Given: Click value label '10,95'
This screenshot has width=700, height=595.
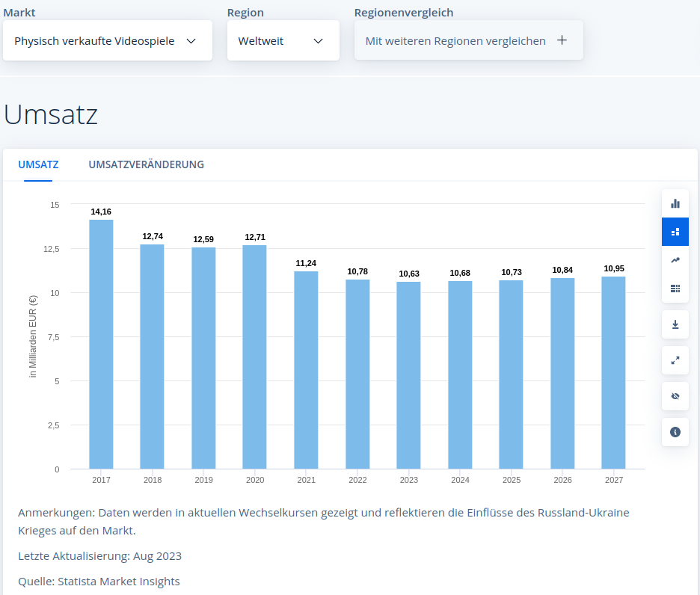Looking at the screenshot, I should tap(614, 268).
